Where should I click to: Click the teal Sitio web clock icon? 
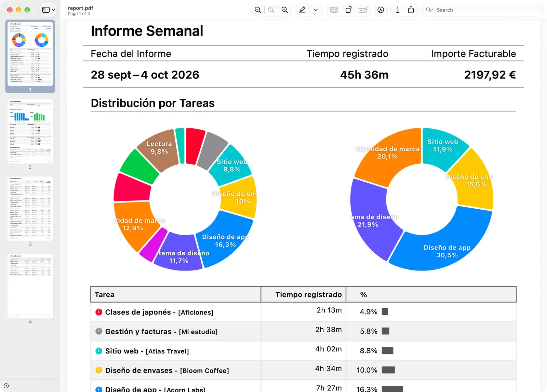[99, 351]
